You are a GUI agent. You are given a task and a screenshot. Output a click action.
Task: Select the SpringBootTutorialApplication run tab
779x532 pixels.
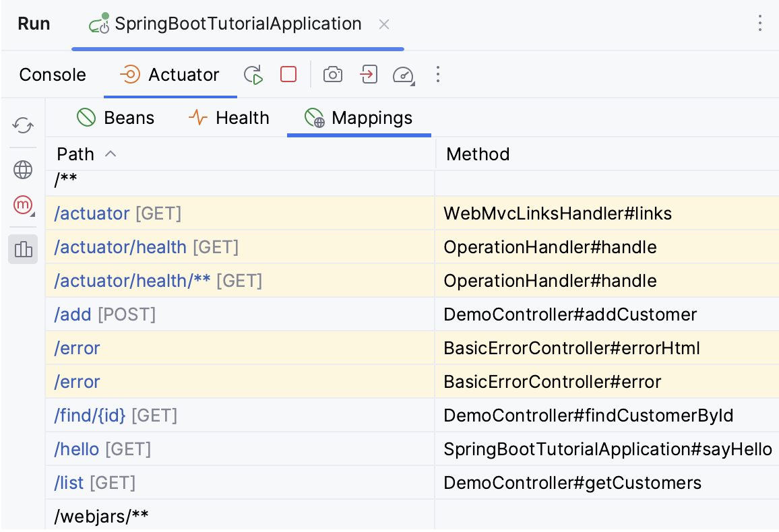(239, 24)
